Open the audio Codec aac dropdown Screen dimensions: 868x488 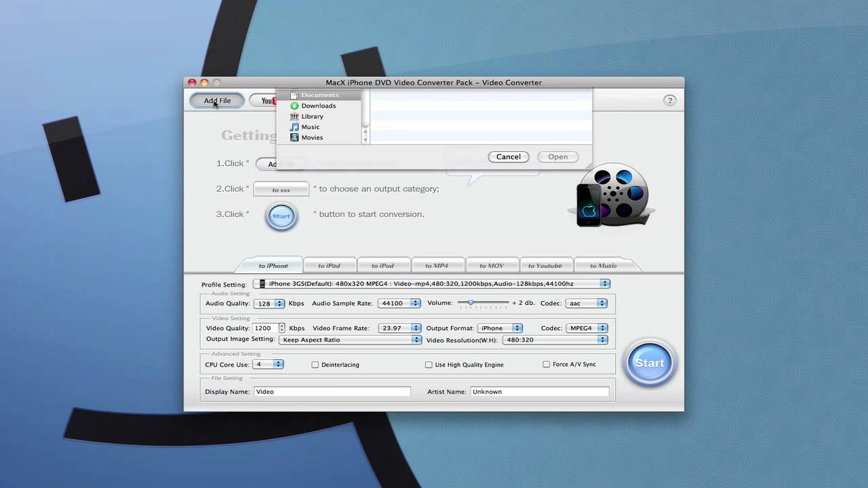(586, 304)
